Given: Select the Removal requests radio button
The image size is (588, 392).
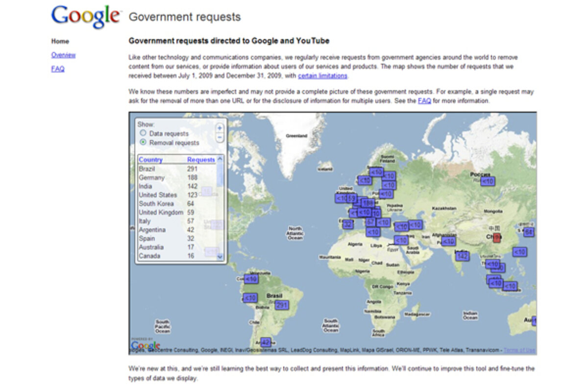Looking at the screenshot, I should [x=143, y=143].
